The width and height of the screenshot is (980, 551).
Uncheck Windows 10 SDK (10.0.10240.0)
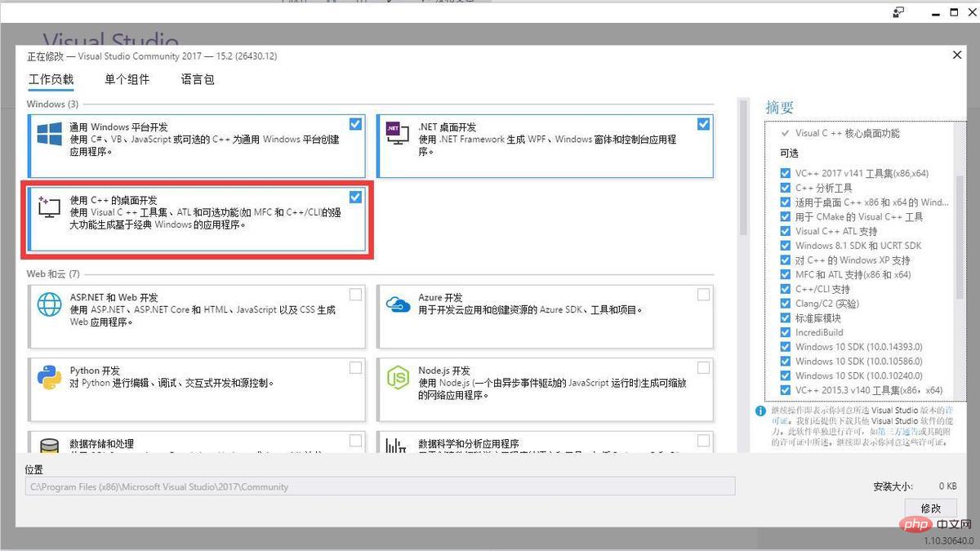[x=786, y=375]
